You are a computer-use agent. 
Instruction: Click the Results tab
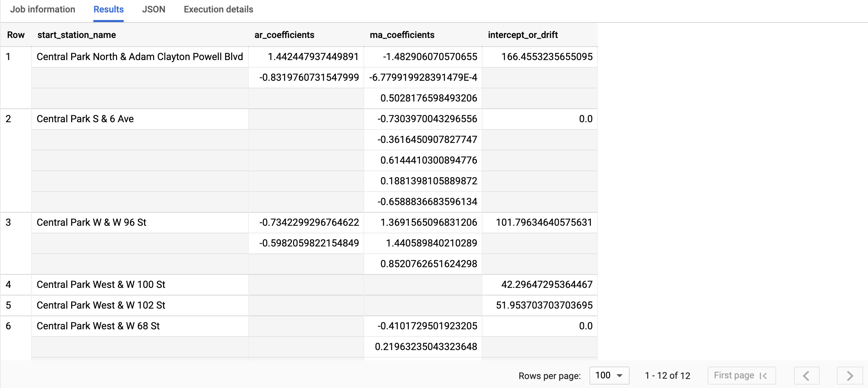pos(108,9)
